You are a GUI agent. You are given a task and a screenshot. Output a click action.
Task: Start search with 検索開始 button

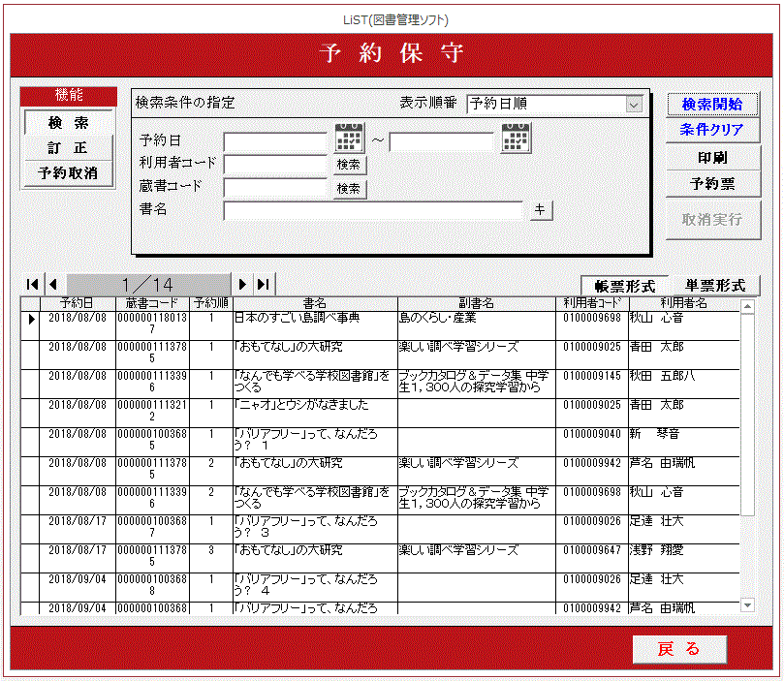click(712, 104)
